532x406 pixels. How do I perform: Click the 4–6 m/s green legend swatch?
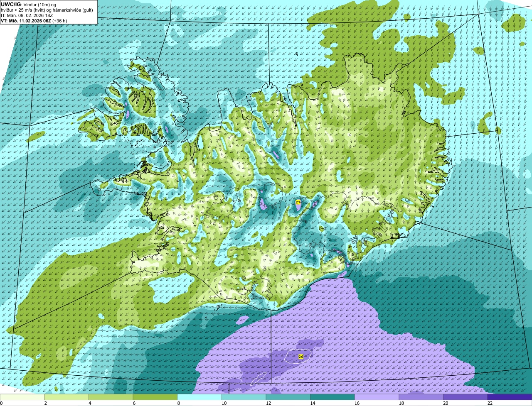pyautogui.click(x=111, y=397)
